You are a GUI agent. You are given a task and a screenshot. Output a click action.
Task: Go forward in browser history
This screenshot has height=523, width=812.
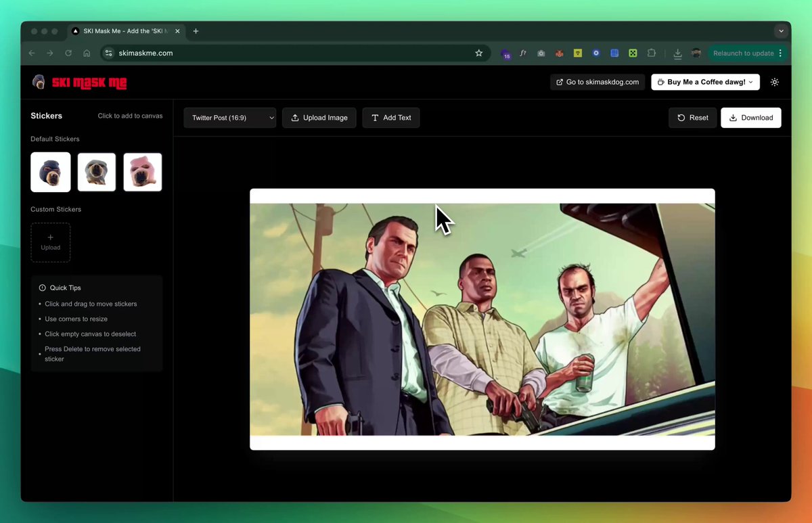click(50, 53)
